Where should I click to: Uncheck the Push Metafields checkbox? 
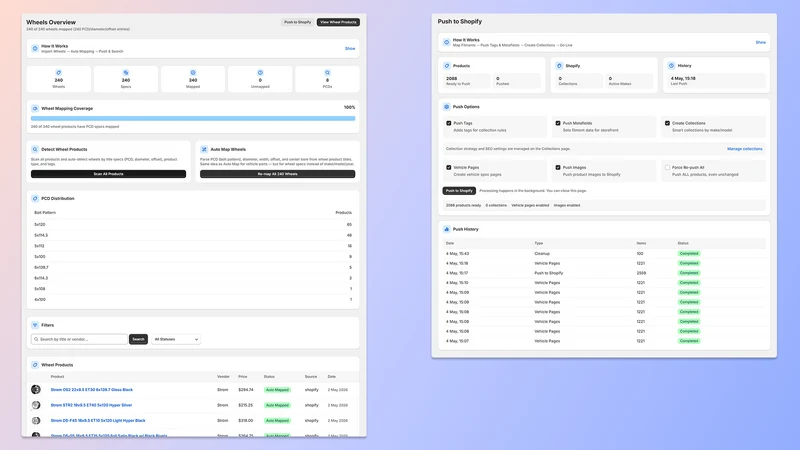coord(558,123)
